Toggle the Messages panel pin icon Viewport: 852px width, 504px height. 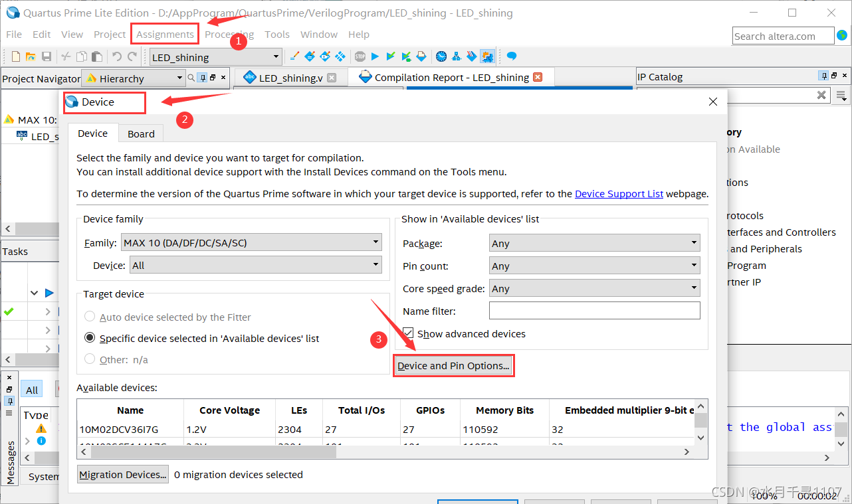9,401
